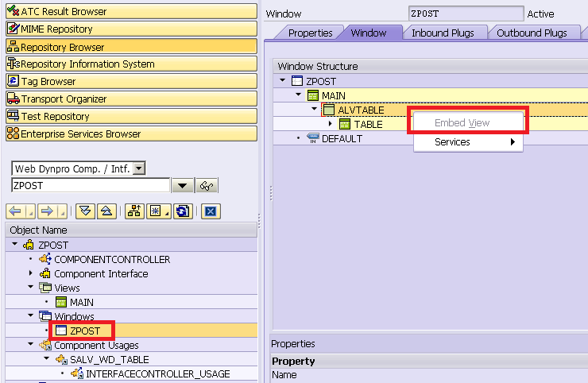588x383 pixels.
Task: Select ZPOST window icon in Window Structure
Action: (297, 81)
